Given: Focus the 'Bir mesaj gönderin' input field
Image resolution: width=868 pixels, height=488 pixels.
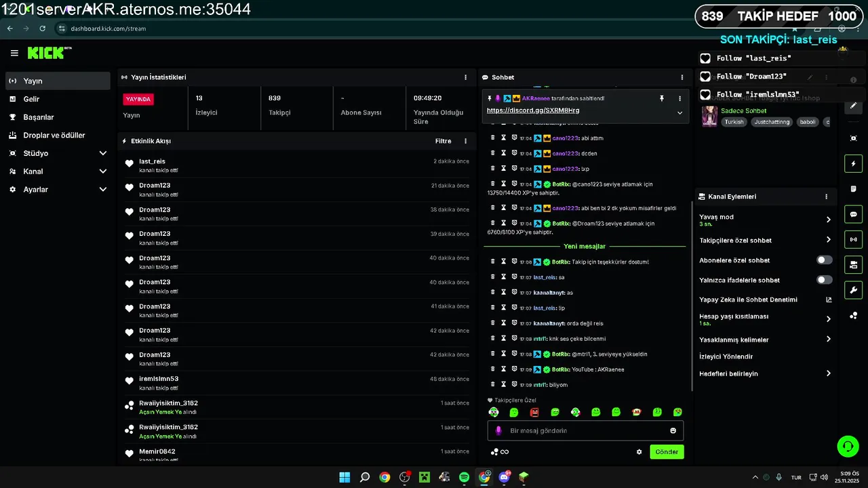Looking at the screenshot, I should 585,430.
